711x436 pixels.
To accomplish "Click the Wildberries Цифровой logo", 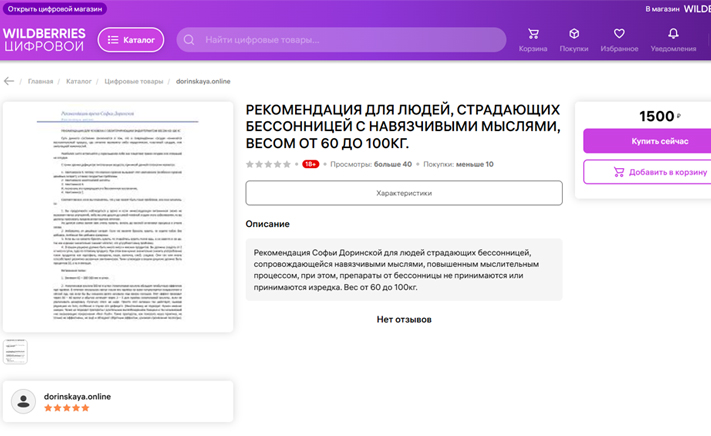I will pyautogui.click(x=44, y=39).
